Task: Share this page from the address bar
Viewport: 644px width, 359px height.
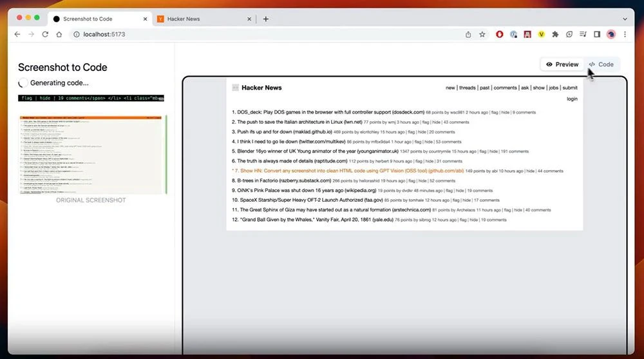Action: click(468, 35)
